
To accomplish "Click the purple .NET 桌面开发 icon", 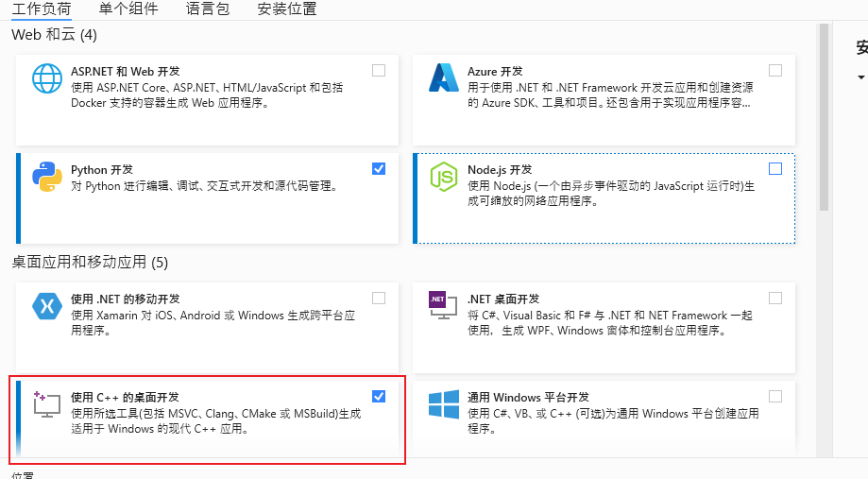I will [437, 300].
